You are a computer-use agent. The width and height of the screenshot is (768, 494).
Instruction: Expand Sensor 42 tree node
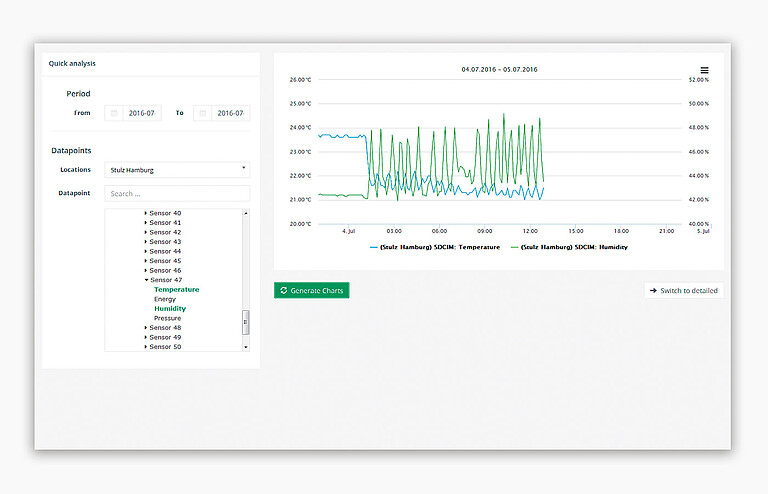click(145, 232)
